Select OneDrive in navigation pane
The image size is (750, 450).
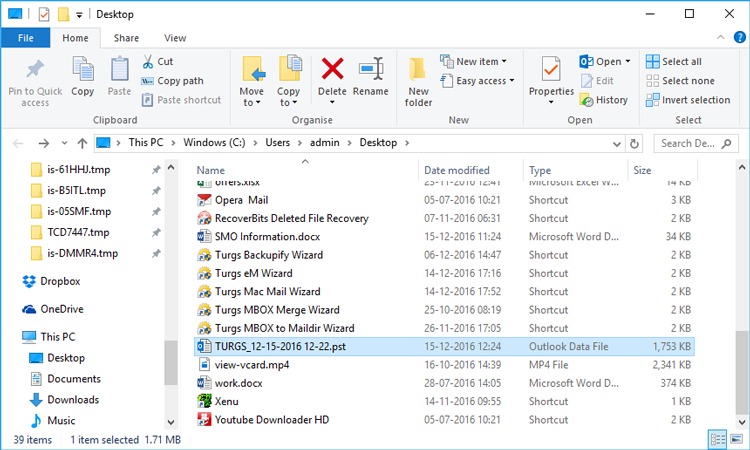(x=53, y=309)
